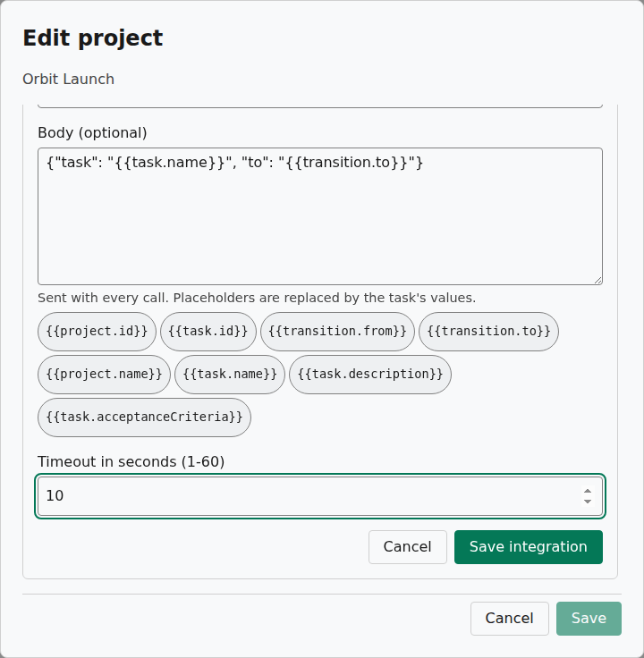644x658 pixels.
Task: Click the Timeout in seconds (1-60) label
Action: point(131,461)
